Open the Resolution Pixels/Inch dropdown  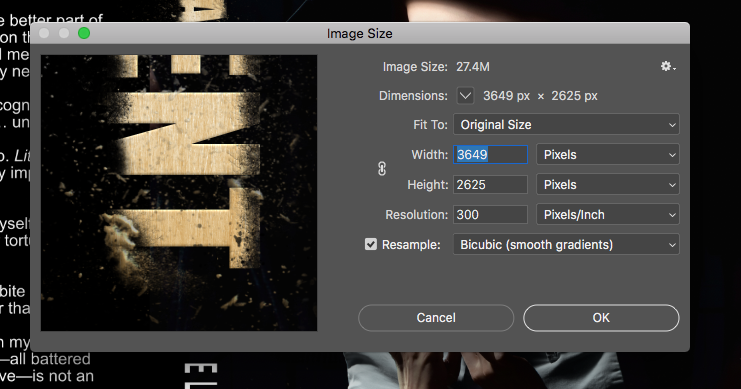coord(608,215)
